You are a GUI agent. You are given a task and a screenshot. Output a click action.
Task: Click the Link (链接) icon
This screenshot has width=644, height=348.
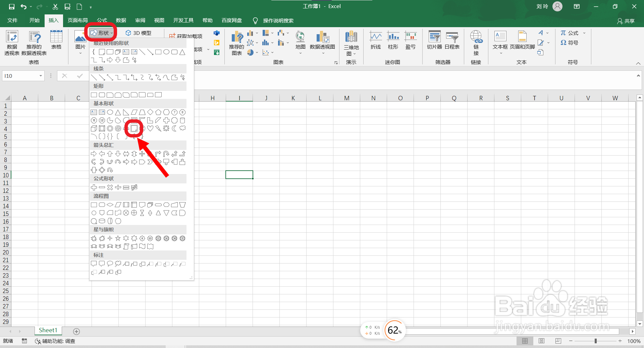click(x=476, y=43)
